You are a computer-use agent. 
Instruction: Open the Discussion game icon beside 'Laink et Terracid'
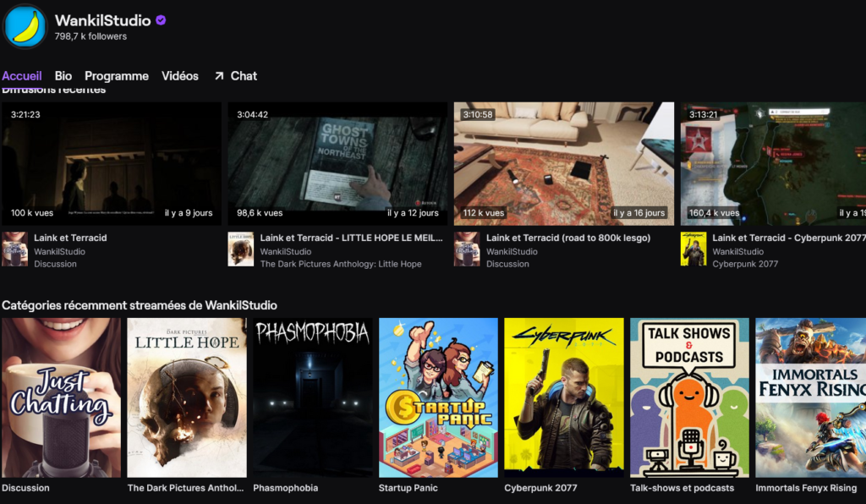pyautogui.click(x=14, y=249)
